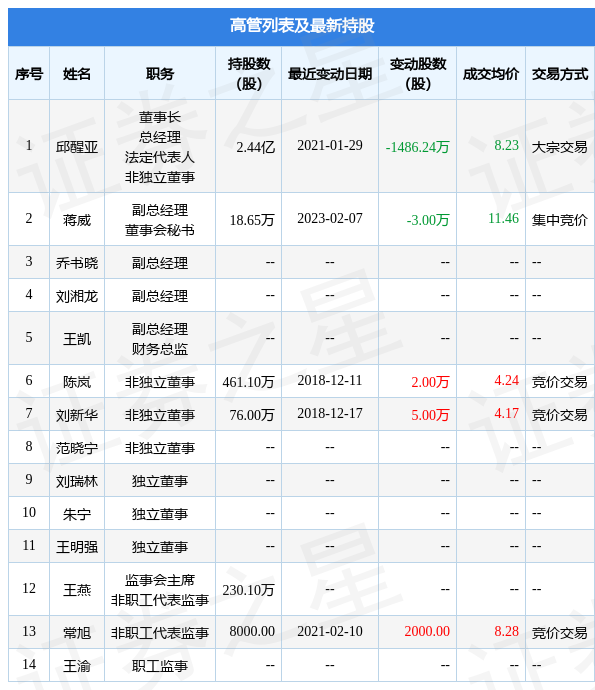Click the average price 4.24
Screen dimensions: 595x690
507,380
